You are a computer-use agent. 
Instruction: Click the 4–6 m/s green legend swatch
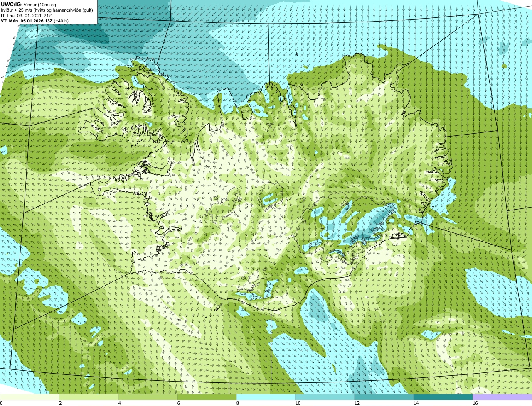148,397
